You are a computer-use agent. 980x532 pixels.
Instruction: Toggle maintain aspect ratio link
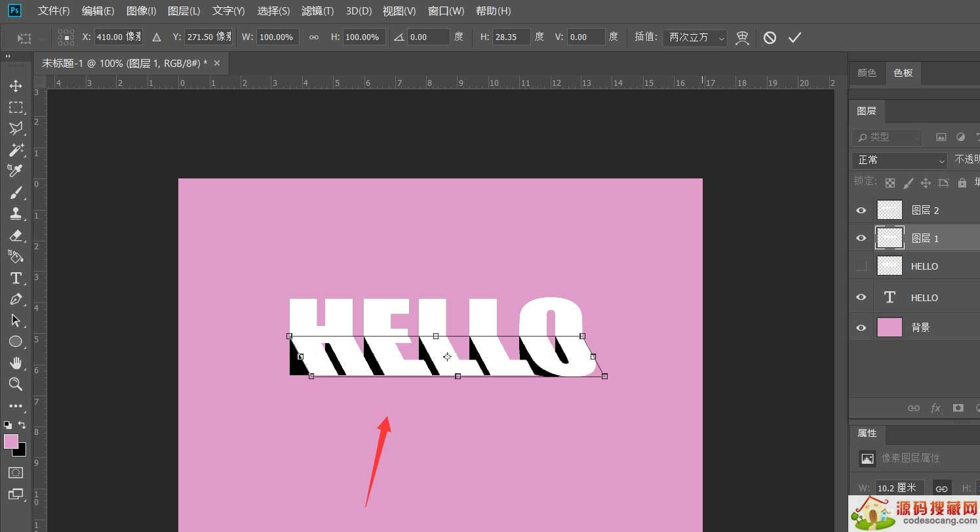314,37
